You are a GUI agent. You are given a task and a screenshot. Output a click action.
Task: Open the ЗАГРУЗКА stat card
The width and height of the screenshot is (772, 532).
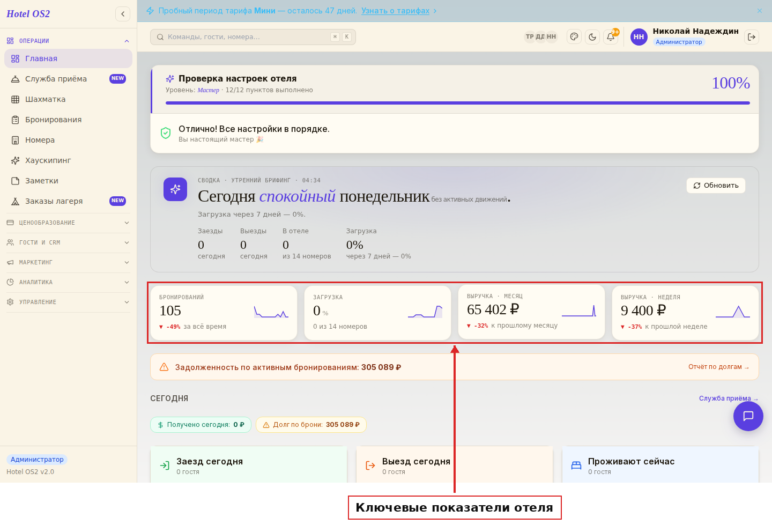pos(377,313)
